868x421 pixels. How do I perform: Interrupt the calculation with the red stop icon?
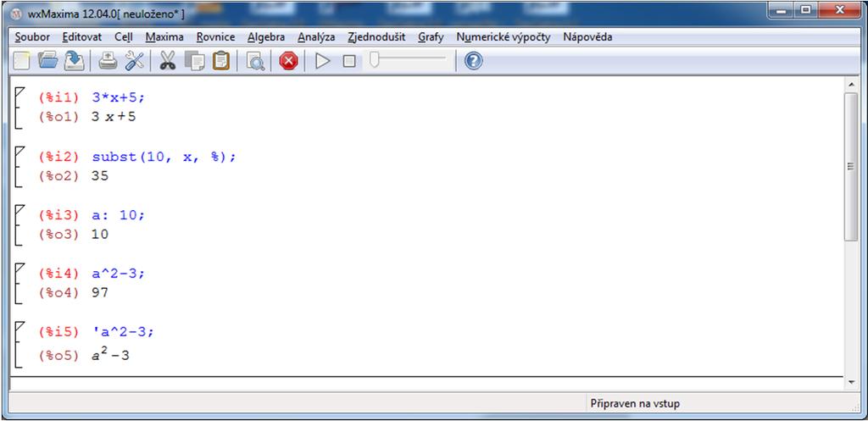click(x=288, y=61)
